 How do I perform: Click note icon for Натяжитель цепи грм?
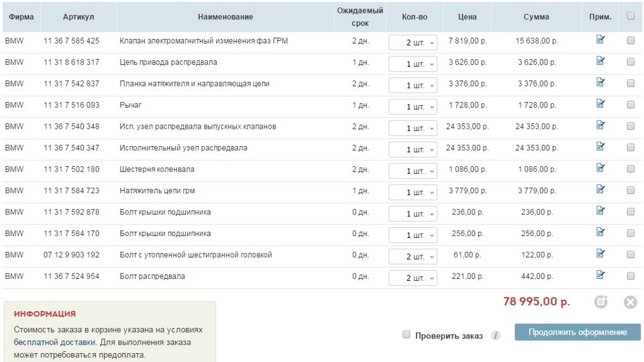click(600, 190)
